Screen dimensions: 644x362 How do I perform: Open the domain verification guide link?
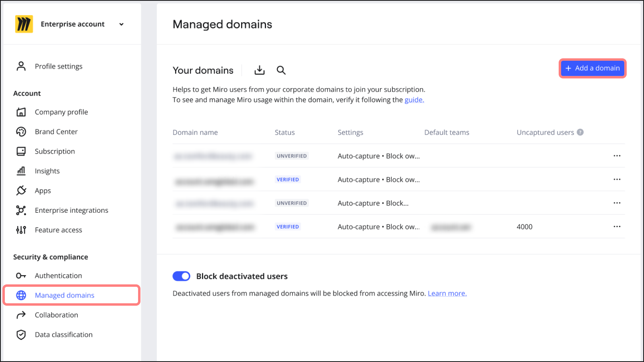pyautogui.click(x=414, y=100)
